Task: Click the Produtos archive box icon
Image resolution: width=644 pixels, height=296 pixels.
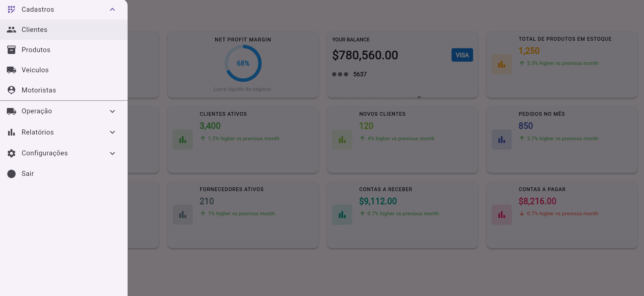Action: pos(11,50)
